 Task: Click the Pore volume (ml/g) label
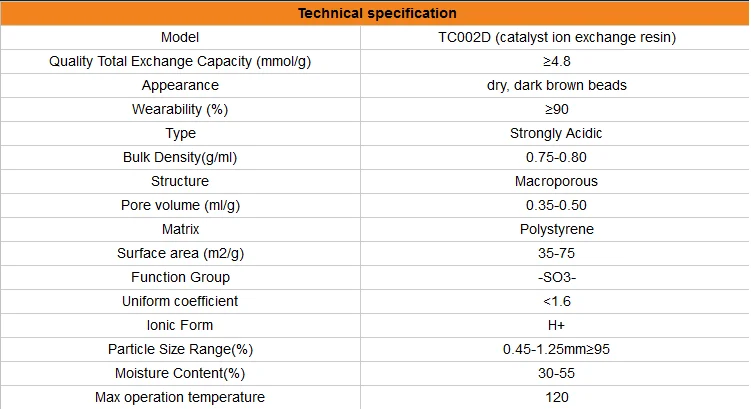coord(180,205)
